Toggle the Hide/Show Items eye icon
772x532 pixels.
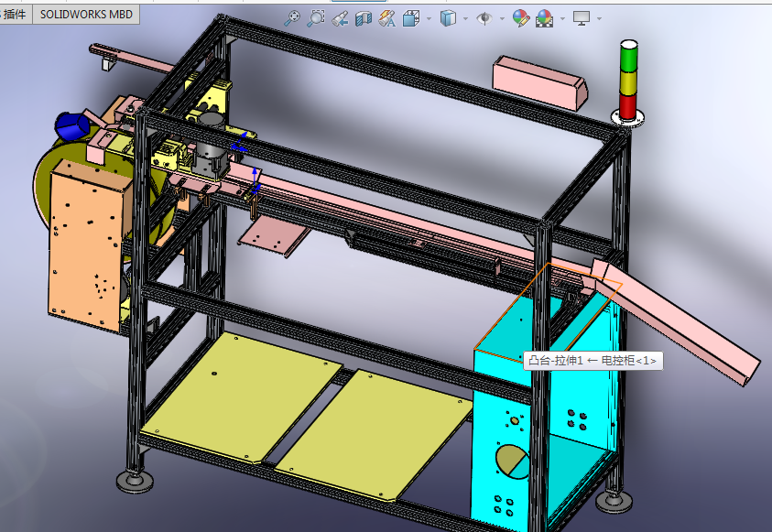485,16
